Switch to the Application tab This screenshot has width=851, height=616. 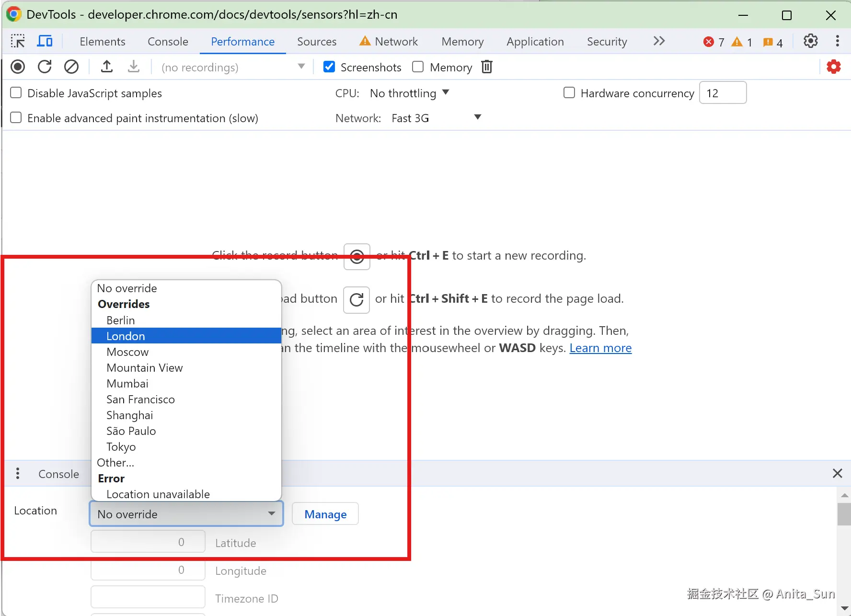click(x=535, y=42)
